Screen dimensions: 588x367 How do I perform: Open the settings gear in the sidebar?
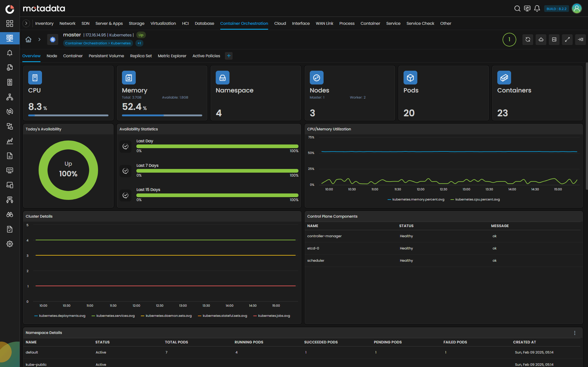(10, 244)
